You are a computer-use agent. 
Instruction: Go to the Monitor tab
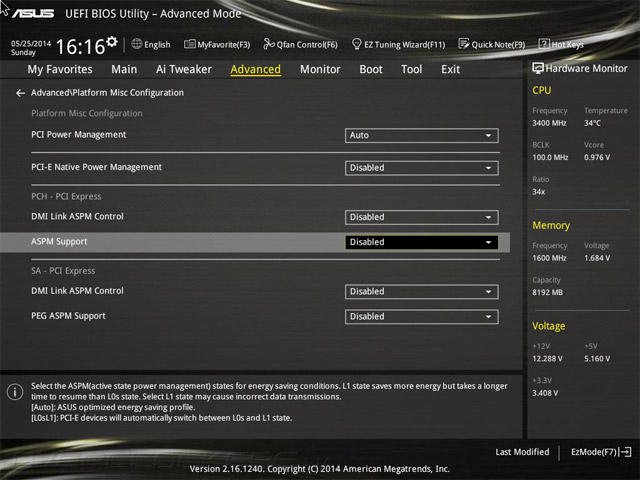coord(320,69)
